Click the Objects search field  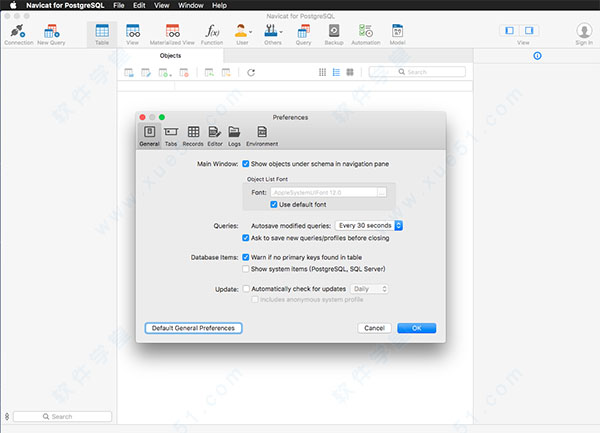(417, 72)
